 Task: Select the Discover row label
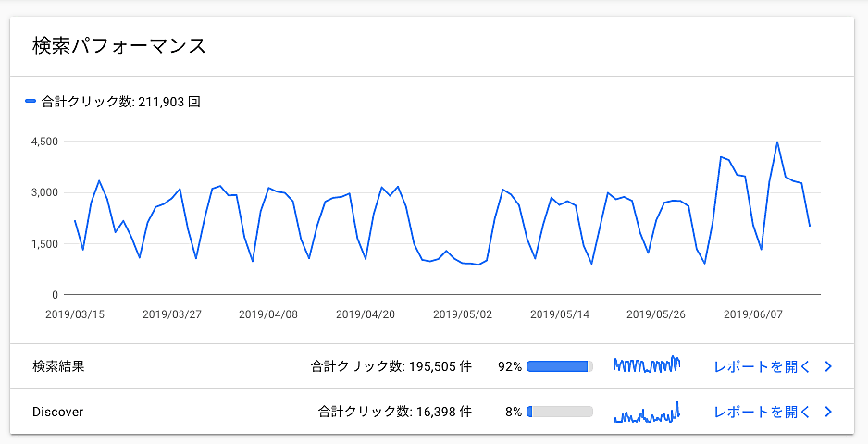[57, 412]
